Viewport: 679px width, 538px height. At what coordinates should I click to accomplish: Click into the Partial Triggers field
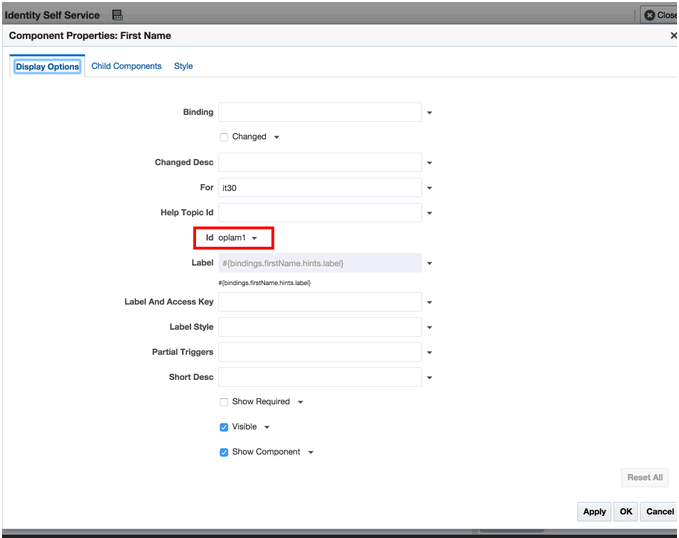(320, 352)
